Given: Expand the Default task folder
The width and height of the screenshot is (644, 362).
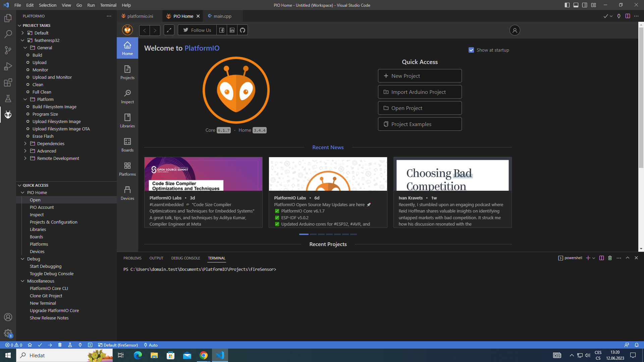Looking at the screenshot, I should (23, 33).
